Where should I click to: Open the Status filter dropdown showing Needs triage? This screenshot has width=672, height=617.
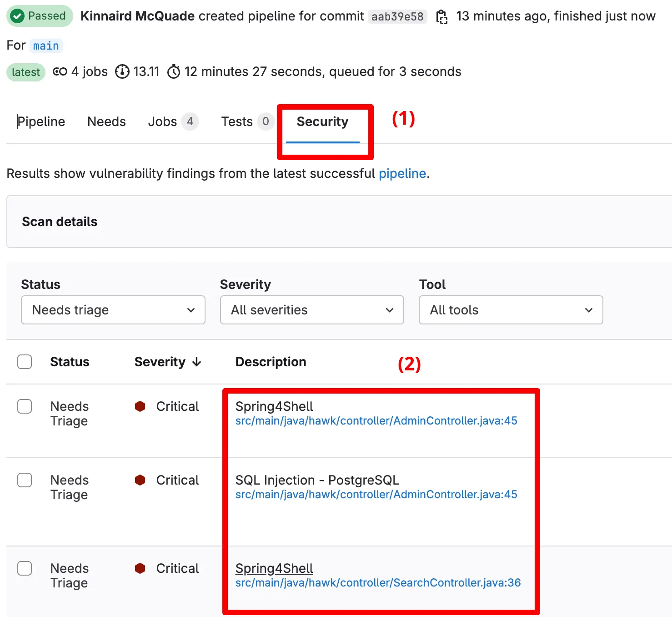point(113,310)
